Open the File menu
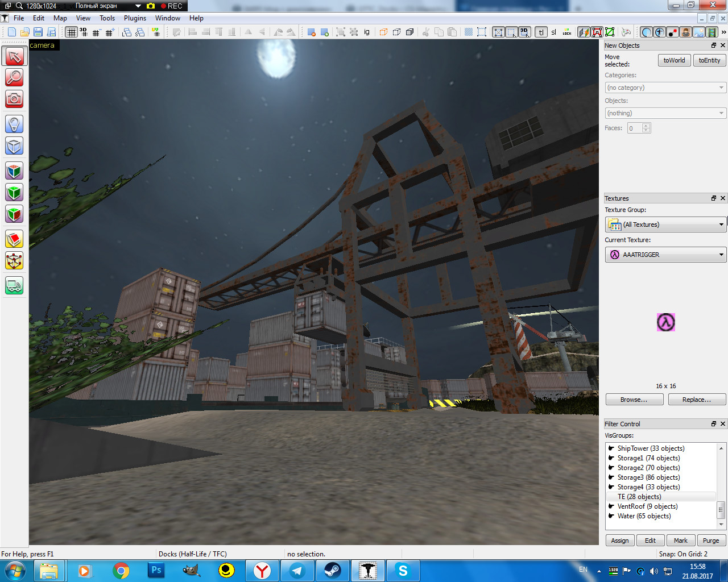Image resolution: width=728 pixels, height=582 pixels. pos(19,18)
